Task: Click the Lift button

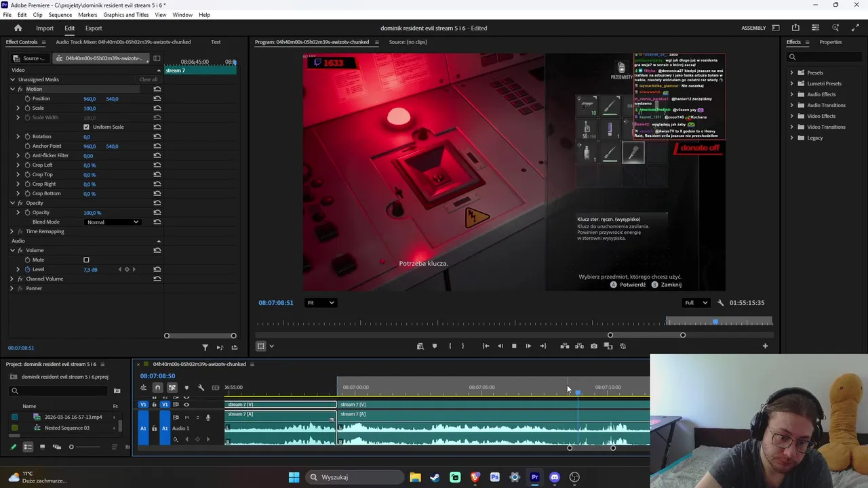Action: point(565,346)
